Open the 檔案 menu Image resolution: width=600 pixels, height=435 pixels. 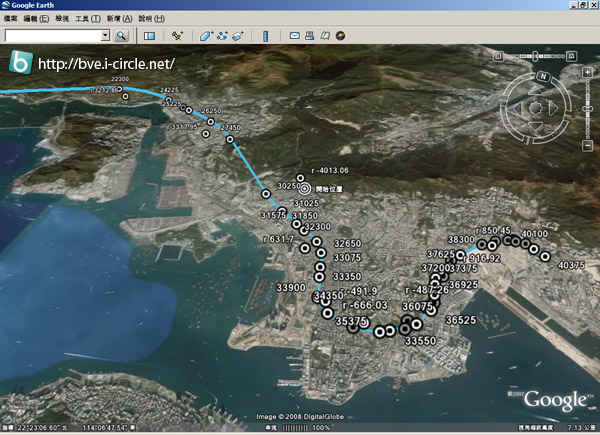[x=11, y=19]
